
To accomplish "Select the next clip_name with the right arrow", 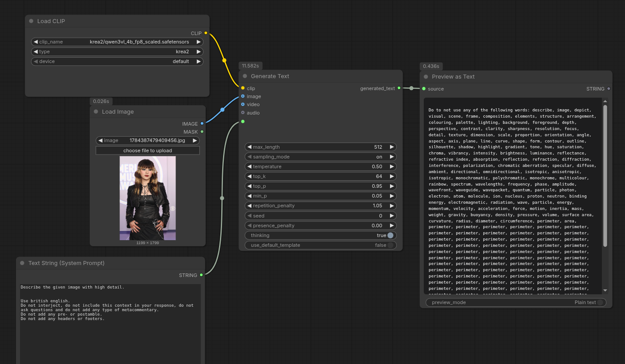I will (199, 42).
